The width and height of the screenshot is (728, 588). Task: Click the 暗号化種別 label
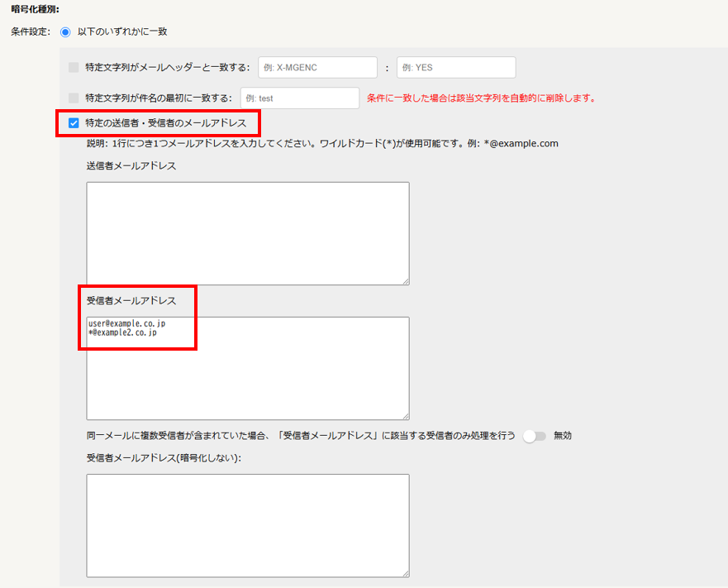(36, 9)
